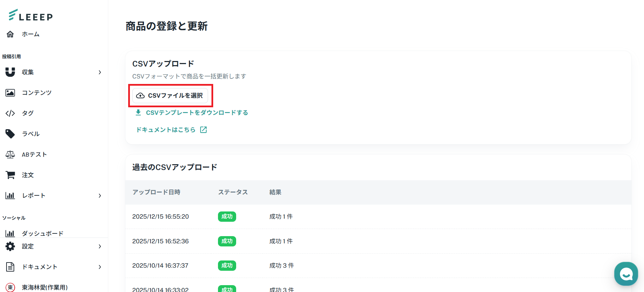
Task: Open the chat support bubble
Action: pyautogui.click(x=626, y=274)
